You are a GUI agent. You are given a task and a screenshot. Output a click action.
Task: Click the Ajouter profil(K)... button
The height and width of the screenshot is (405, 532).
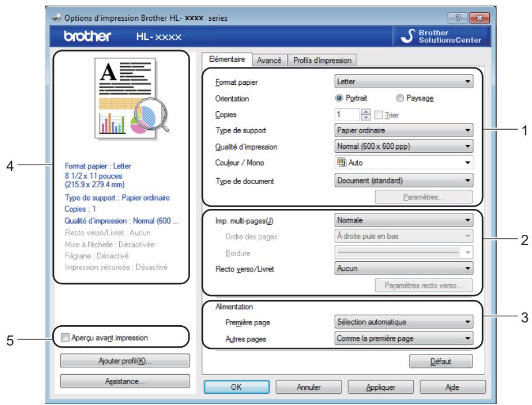click(125, 361)
